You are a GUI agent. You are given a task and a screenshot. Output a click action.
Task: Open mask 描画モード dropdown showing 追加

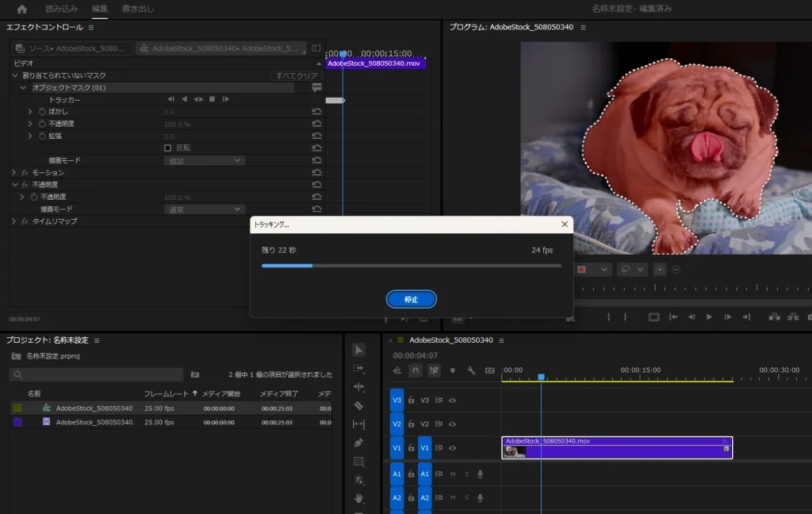(x=205, y=160)
